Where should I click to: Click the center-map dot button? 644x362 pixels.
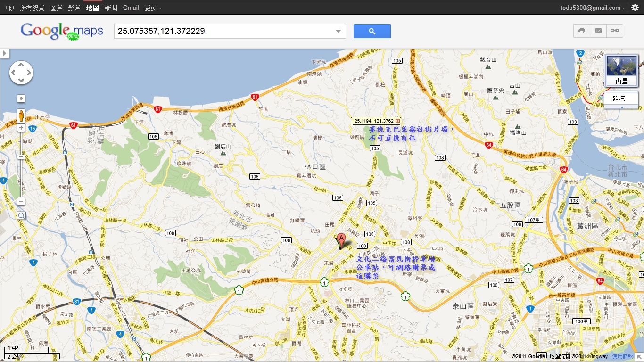click(x=21, y=99)
